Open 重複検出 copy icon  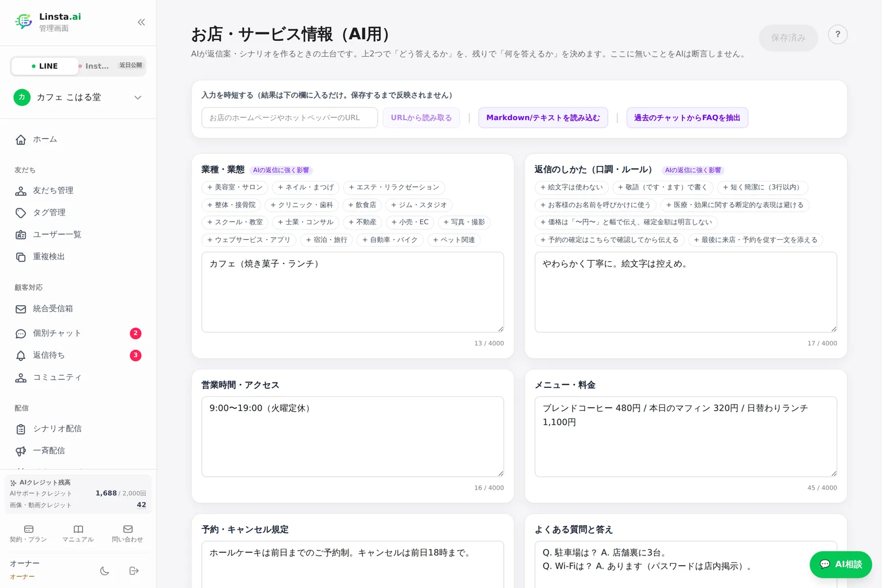pyautogui.click(x=21, y=257)
